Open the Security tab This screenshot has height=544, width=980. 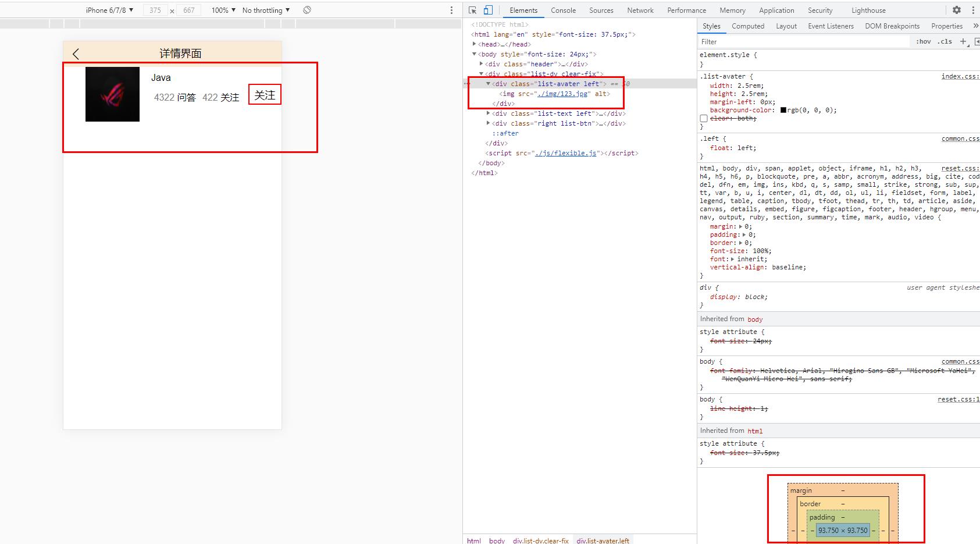click(x=820, y=10)
